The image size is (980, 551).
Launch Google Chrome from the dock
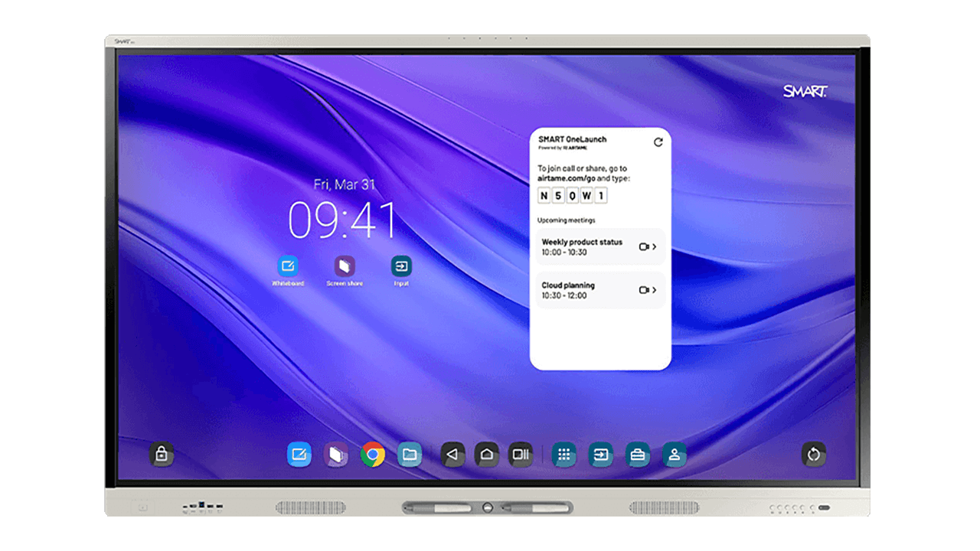373,454
